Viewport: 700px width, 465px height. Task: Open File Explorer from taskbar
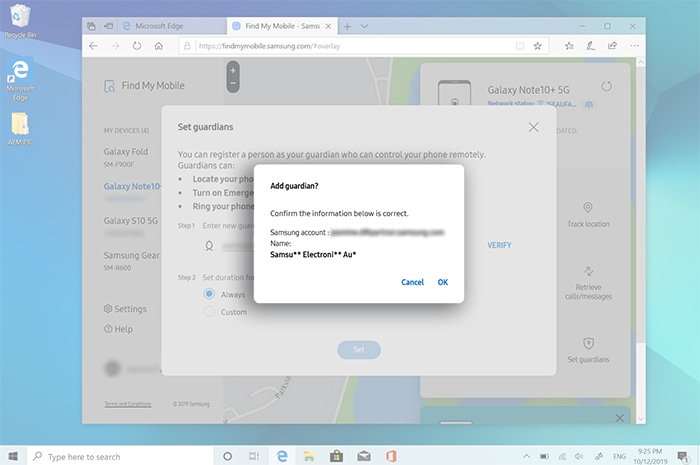pyautogui.click(x=308, y=456)
